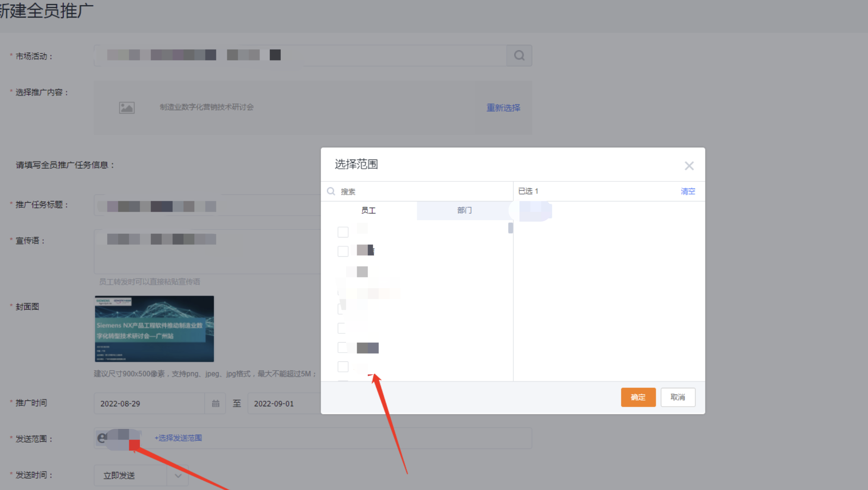
Task: Open the +选择发送范围 link
Action: click(x=178, y=438)
